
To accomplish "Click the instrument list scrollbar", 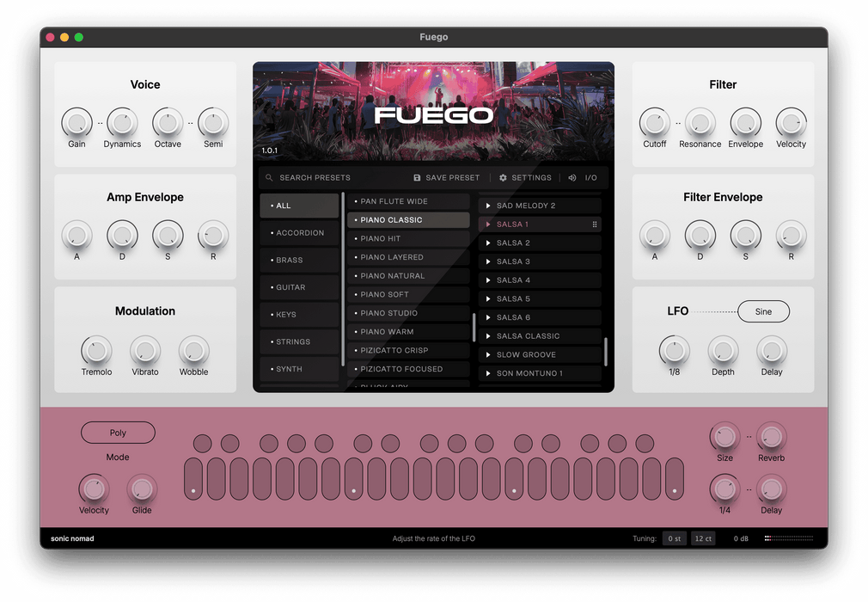I will coord(474,328).
